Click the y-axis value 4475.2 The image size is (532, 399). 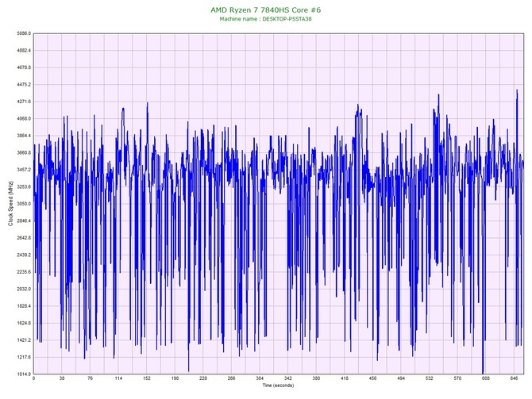[x=24, y=84]
